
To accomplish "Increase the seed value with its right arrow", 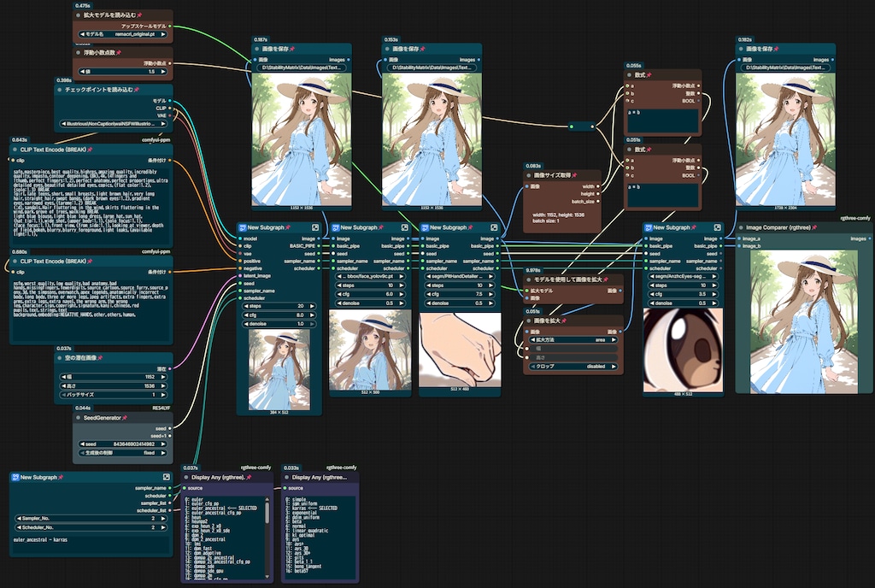I will (x=163, y=444).
